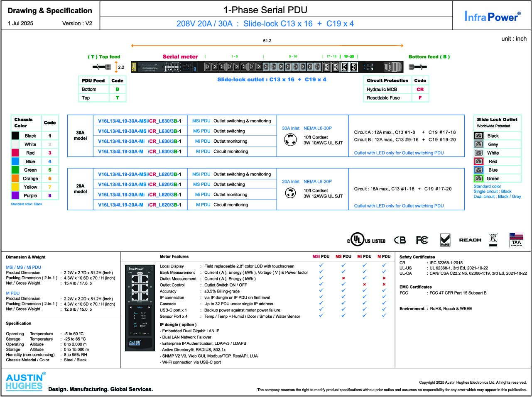Click the "1 Jul 2025" date
The image size is (532, 397).
(20, 23)
